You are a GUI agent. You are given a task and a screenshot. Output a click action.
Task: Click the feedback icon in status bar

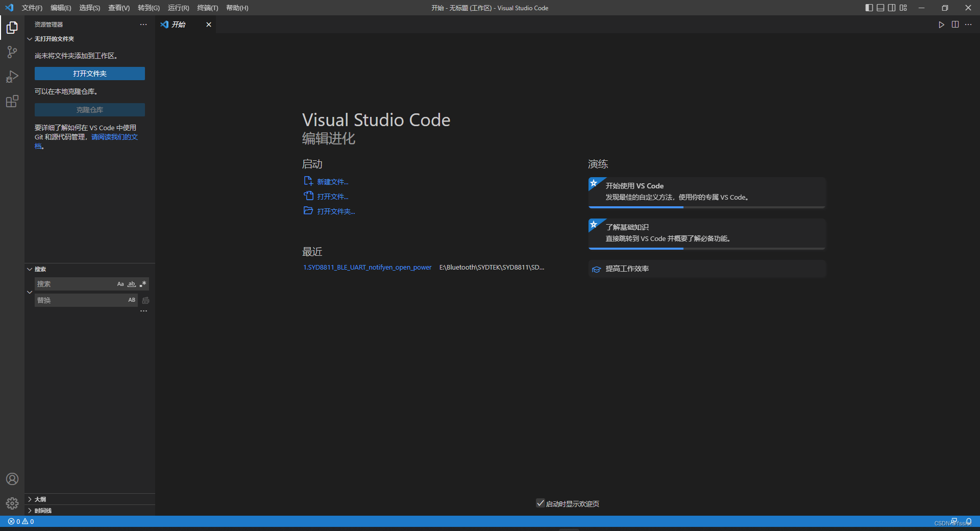click(x=954, y=521)
